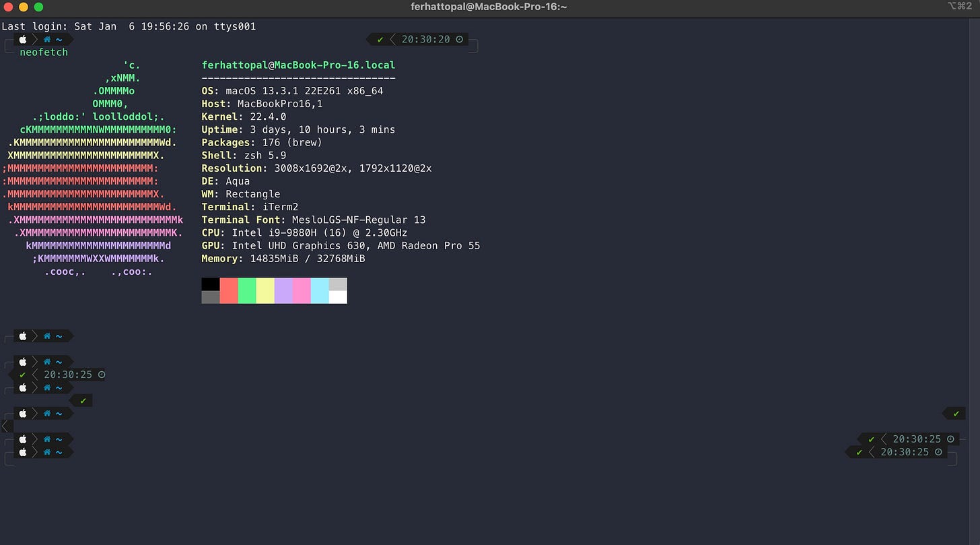Click the ferhattopal@MacBook-Pro-16.local header

(x=299, y=65)
